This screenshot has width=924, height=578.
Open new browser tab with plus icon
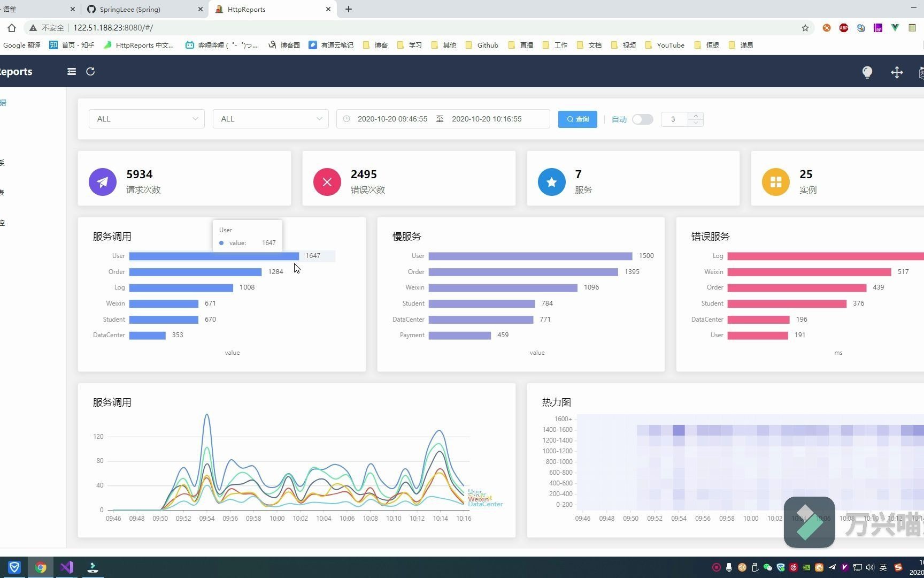[x=349, y=9]
